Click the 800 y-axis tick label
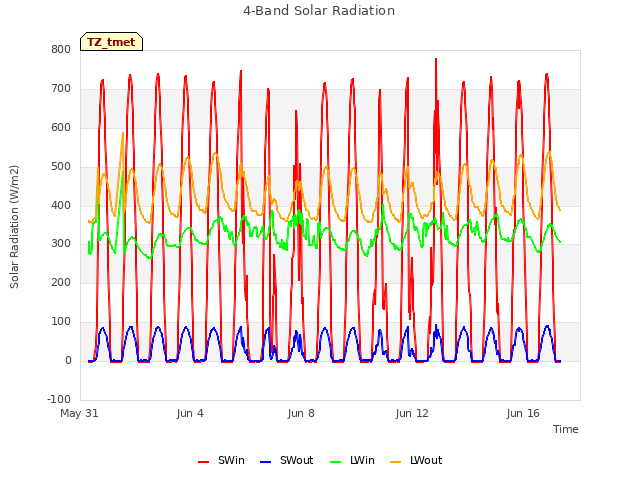640x480 pixels. tap(61, 50)
